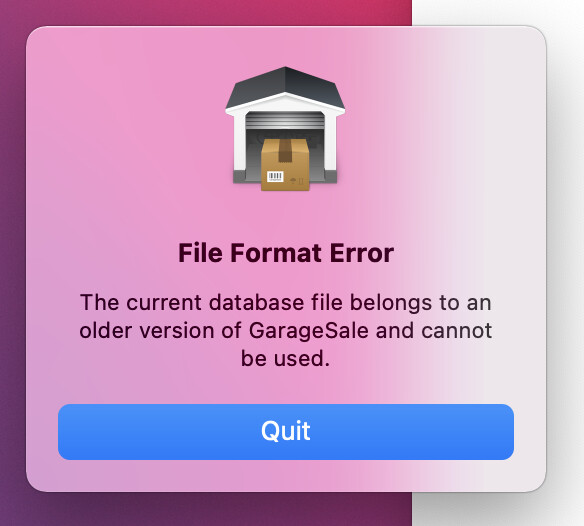
Task: Click the empty dialog area below Quit
Action: pos(286,475)
